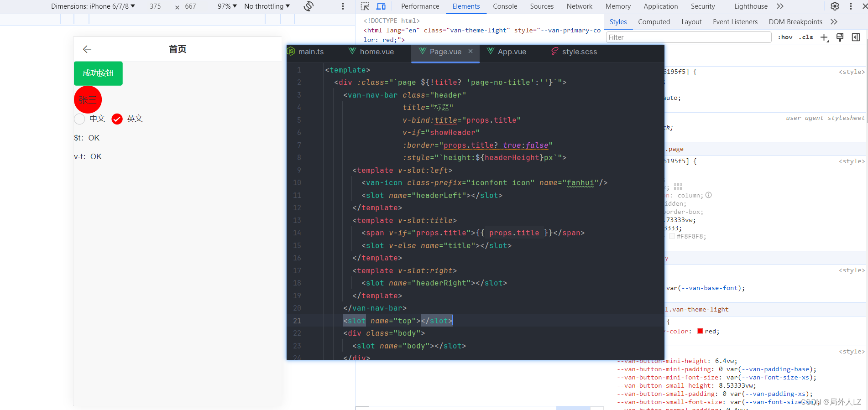Click the viewport height field 667

(x=191, y=6)
